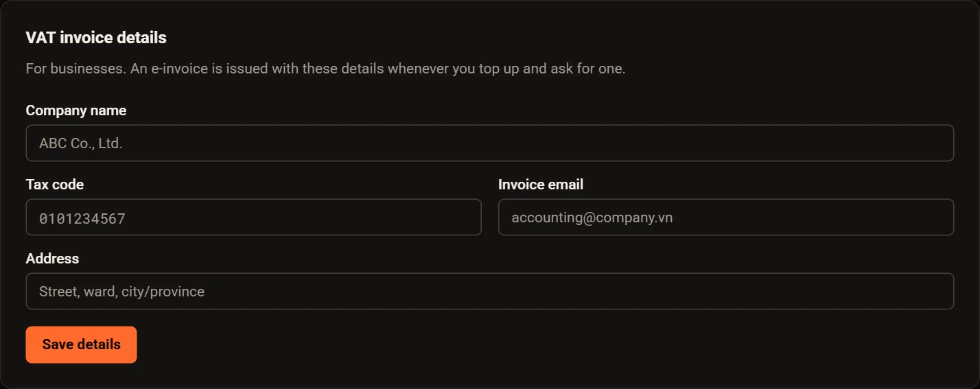Screen dimensions: 980x389
Task: Click the "Tax code" label
Action: (55, 185)
